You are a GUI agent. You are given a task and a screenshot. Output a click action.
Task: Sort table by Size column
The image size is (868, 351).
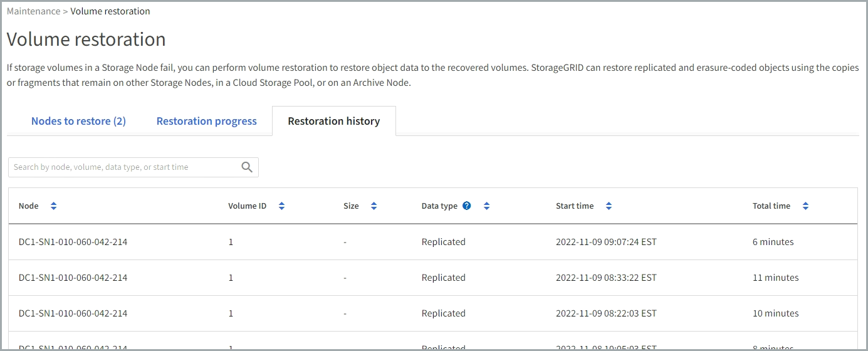[x=374, y=206]
